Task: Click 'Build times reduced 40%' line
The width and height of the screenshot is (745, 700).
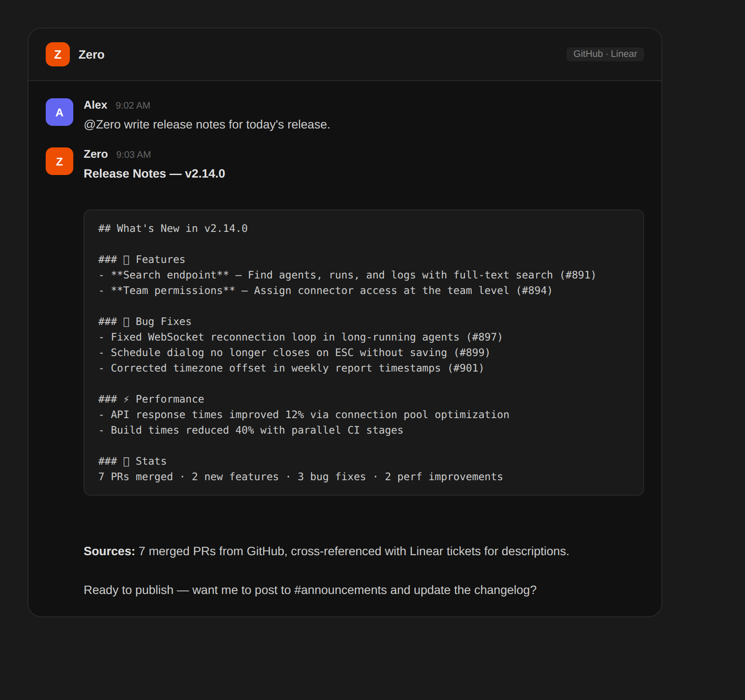Action: coord(251,430)
